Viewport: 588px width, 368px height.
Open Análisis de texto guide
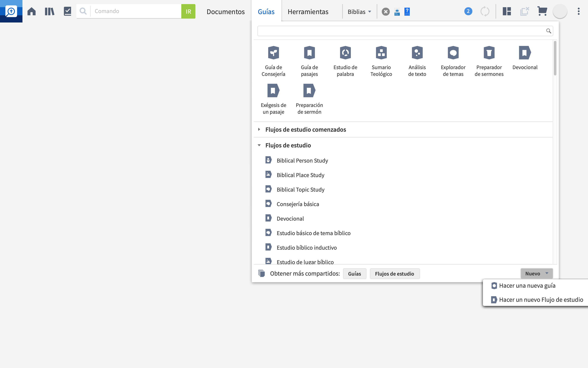pos(417,61)
